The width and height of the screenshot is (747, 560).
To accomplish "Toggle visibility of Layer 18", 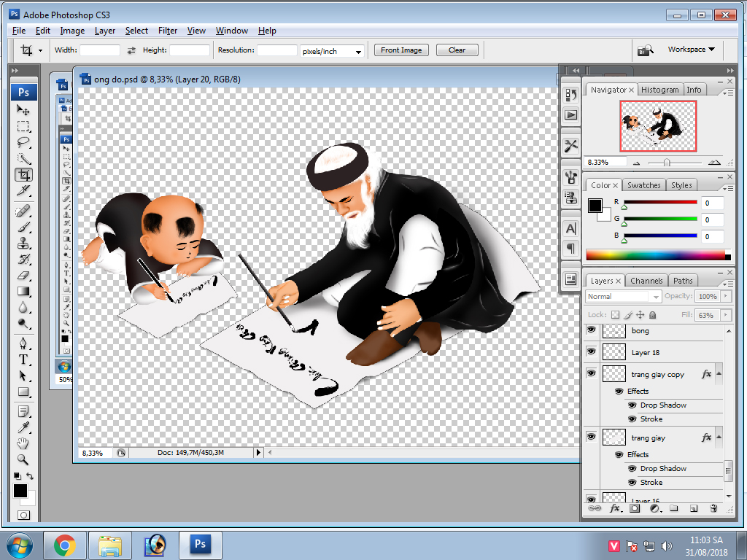I will (x=591, y=351).
